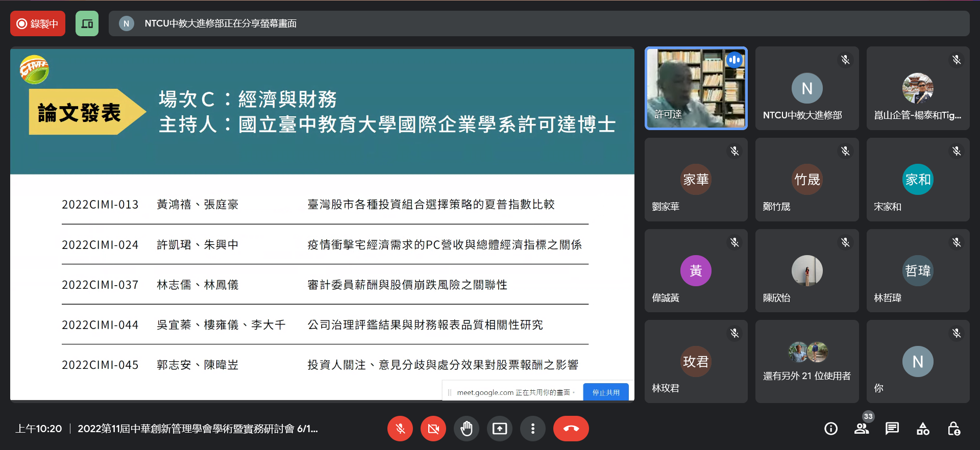This screenshot has height=450, width=980.
Task: Click the stop sharing button
Action: pyautogui.click(x=605, y=392)
